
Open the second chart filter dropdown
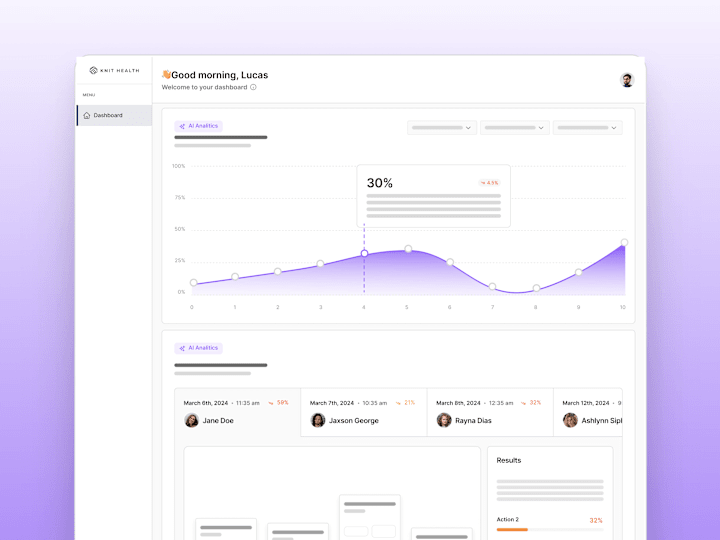515,128
